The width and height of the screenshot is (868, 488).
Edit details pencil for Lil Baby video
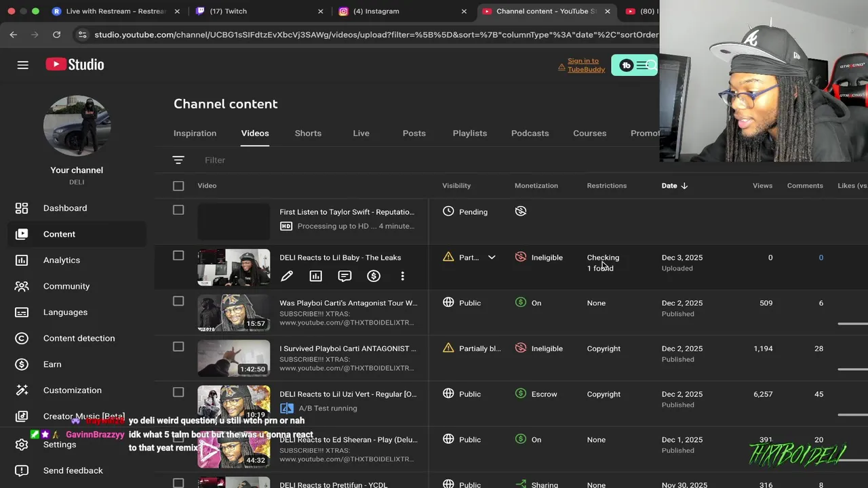(287, 276)
